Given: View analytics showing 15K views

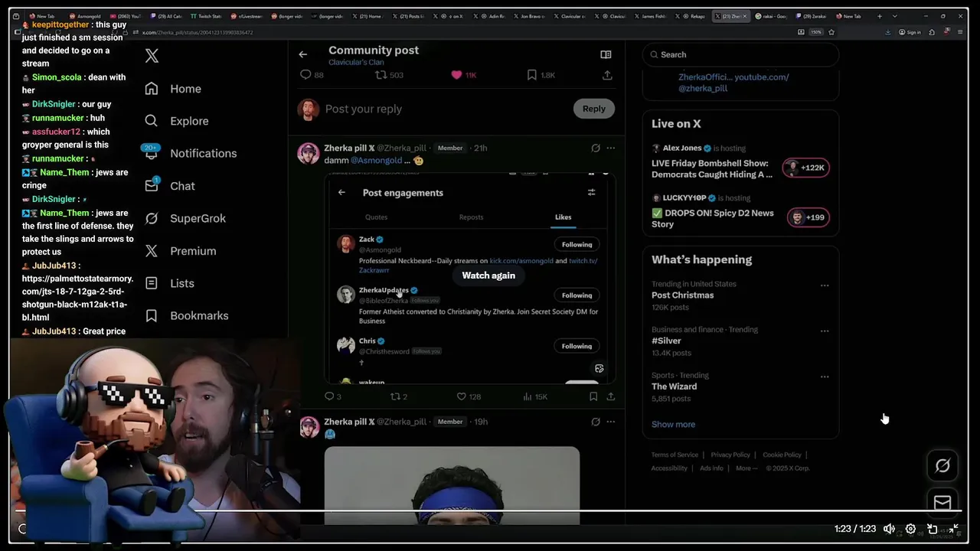Looking at the screenshot, I should [x=535, y=396].
